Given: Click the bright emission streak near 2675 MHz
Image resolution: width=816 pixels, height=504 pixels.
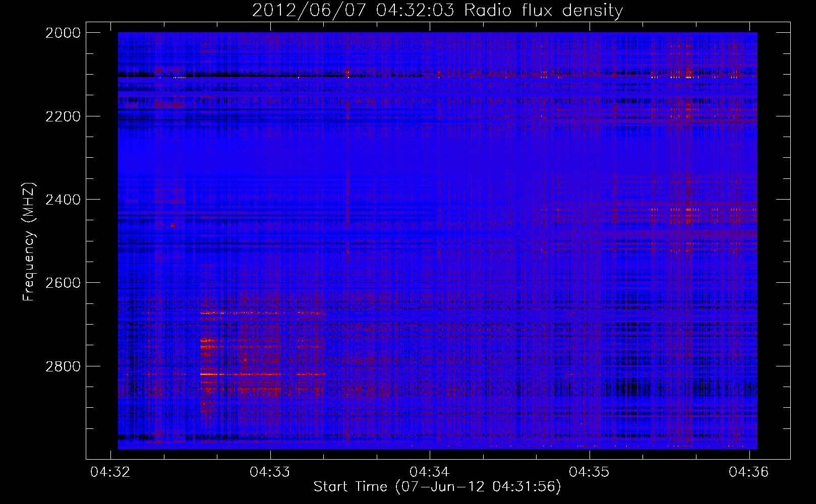Looking at the screenshot, I should point(263,313).
